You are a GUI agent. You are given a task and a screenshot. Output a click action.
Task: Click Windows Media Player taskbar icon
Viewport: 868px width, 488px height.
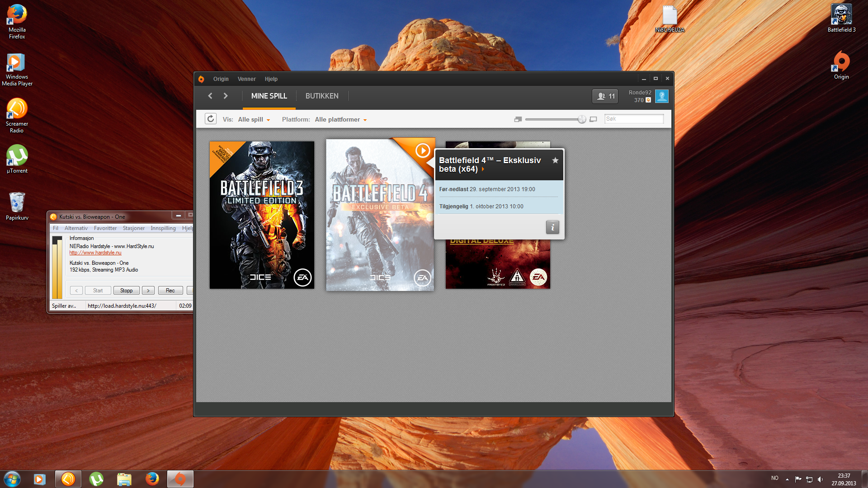(40, 479)
